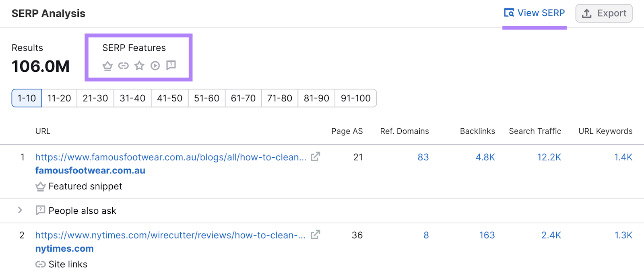The height and width of the screenshot is (275, 644).
Task: Select the Video play icon in SERP Features
Action: [x=155, y=65]
